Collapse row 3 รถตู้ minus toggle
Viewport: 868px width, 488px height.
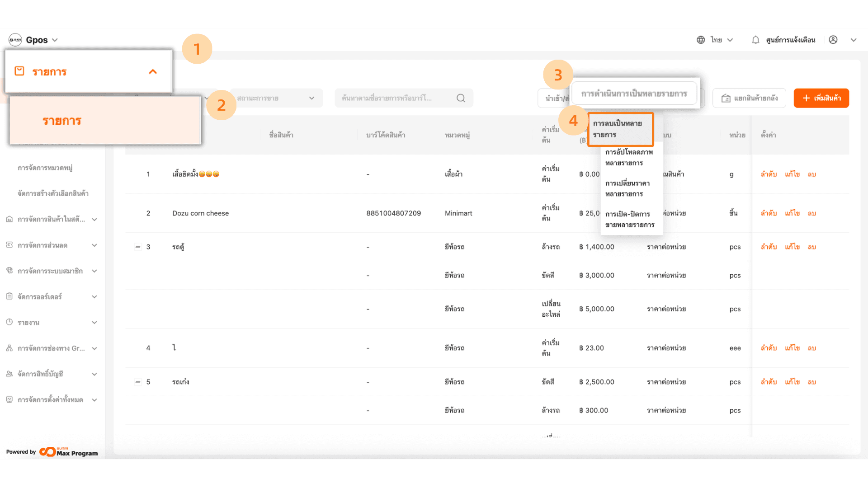138,247
